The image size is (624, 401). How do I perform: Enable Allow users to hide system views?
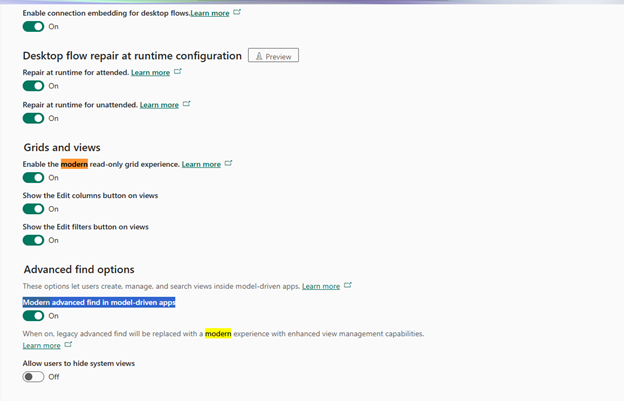(33, 377)
